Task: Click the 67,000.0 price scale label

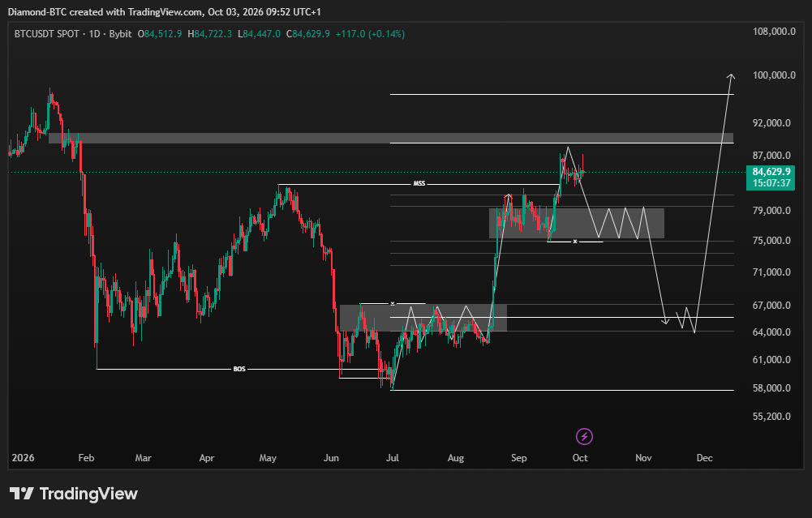Action: point(771,306)
